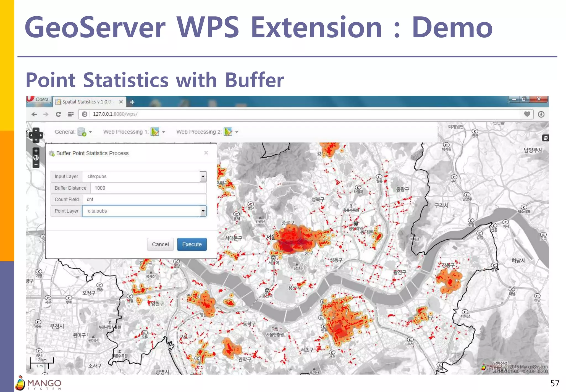
Task: Close the Buffer Point Statistics Process dialog
Action: point(206,153)
